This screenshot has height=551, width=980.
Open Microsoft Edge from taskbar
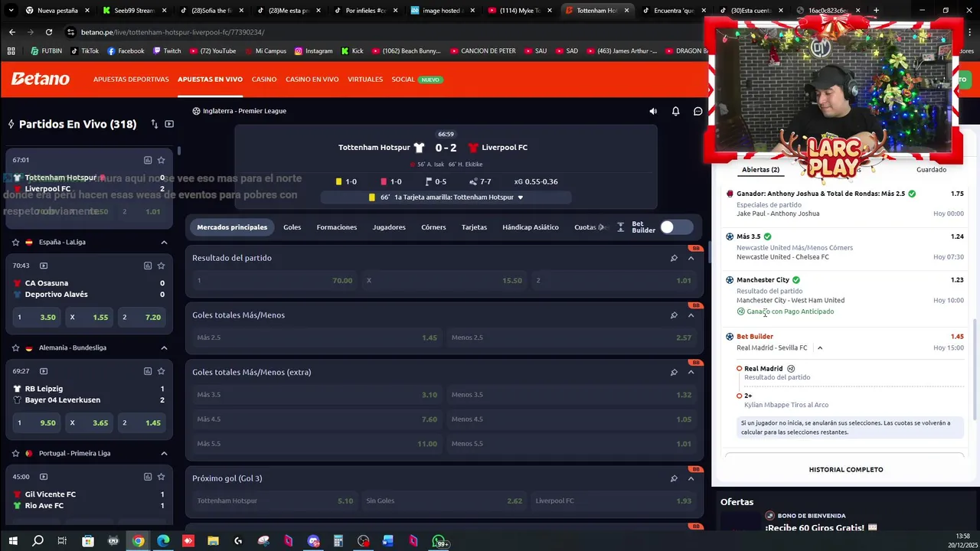point(163,541)
